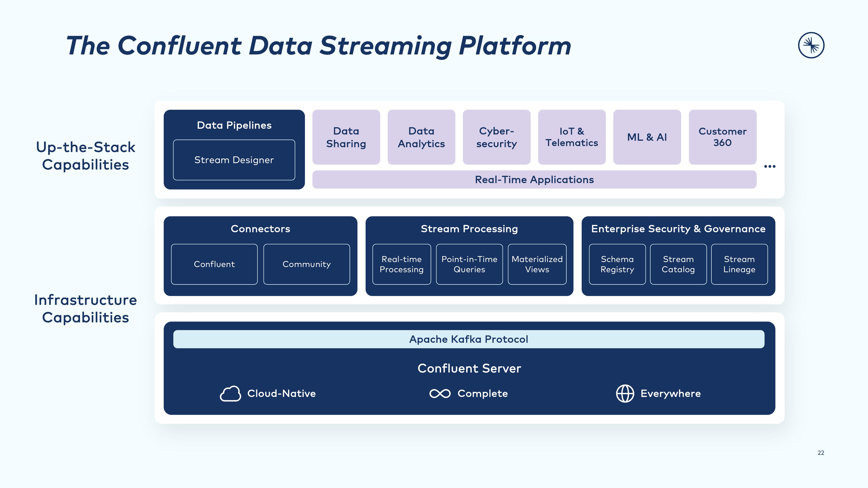Click the infinity icon beside Complete
868x488 pixels.
440,393
